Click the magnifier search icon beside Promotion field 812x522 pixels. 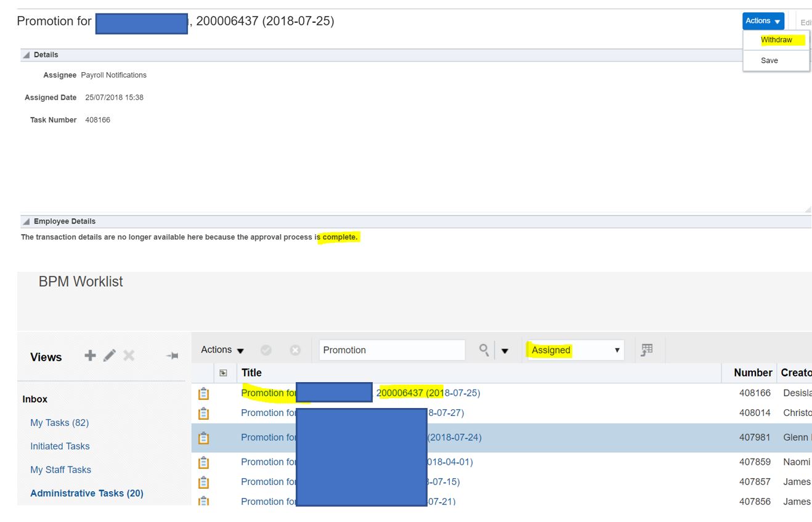click(x=484, y=350)
